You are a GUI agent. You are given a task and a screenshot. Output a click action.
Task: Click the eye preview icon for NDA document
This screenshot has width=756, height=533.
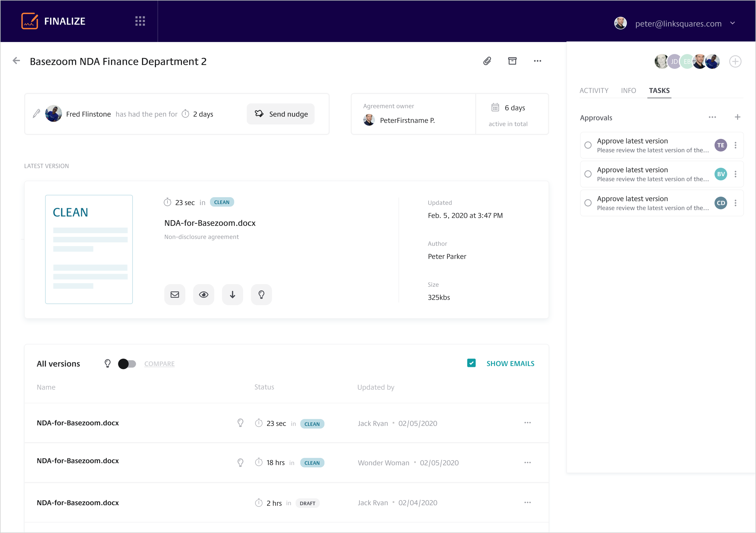[204, 295]
